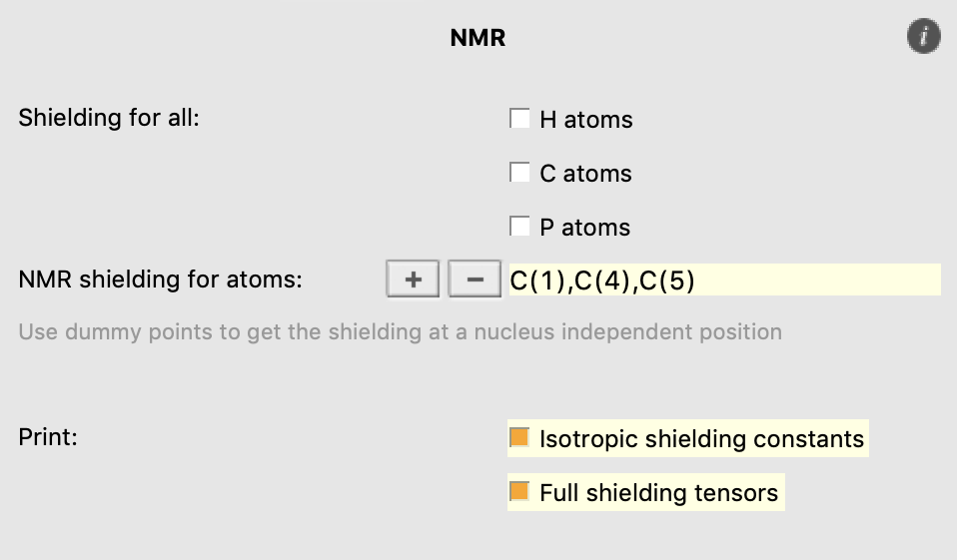Click the "H atoms" label text

(x=585, y=120)
